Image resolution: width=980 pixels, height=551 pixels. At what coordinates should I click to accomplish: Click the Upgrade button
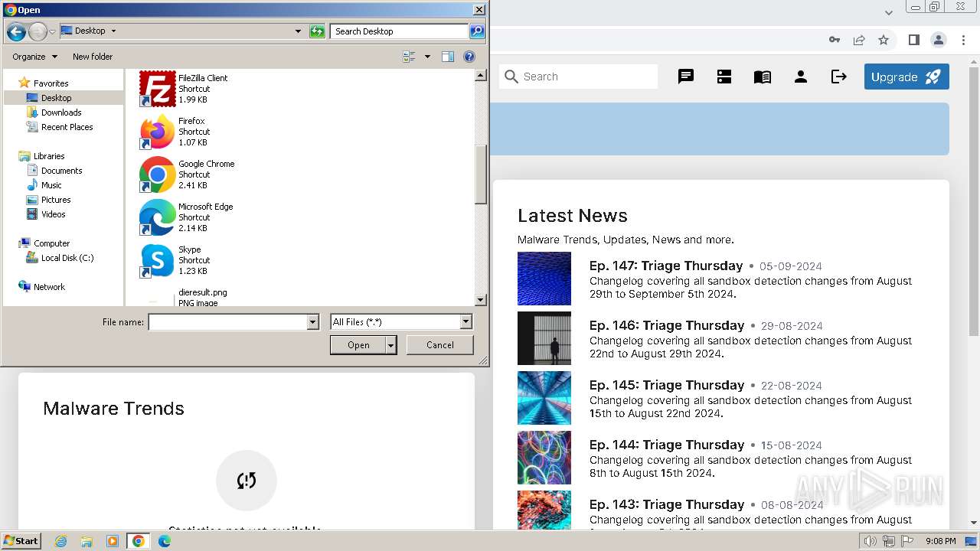pos(906,77)
